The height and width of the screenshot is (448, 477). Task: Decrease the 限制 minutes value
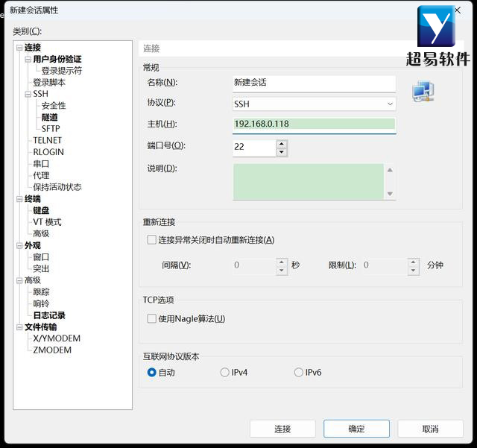point(413,271)
